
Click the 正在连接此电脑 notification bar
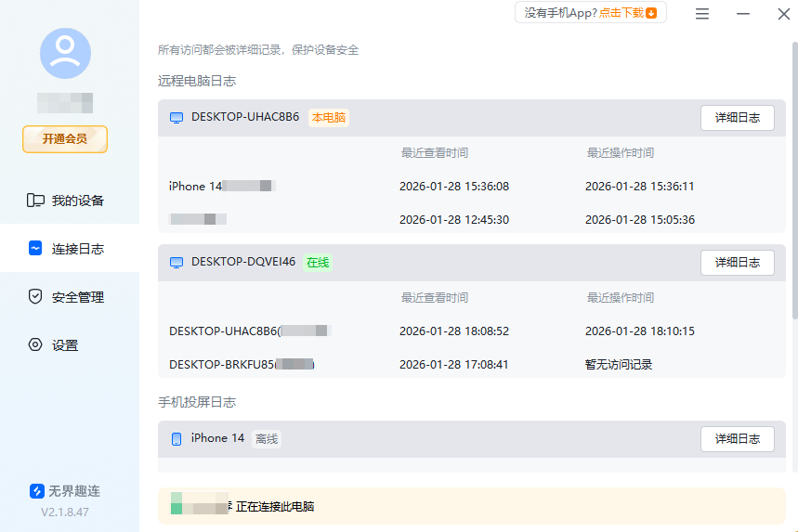[x=471, y=506]
